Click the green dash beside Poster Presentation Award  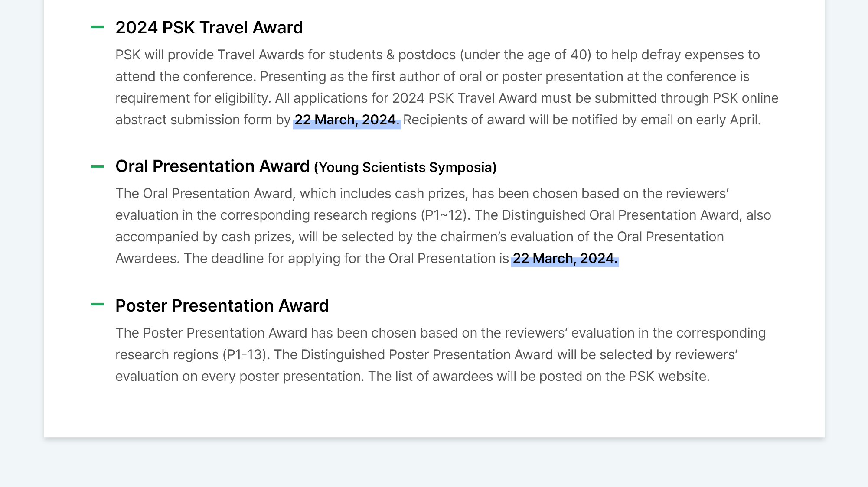[98, 305]
